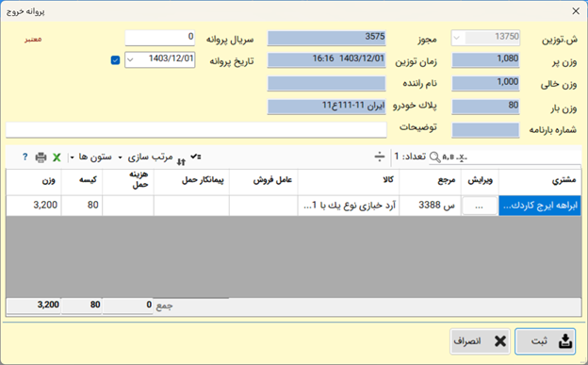Click the هزینه حمل column header
The image size is (588, 365).
[x=128, y=182]
